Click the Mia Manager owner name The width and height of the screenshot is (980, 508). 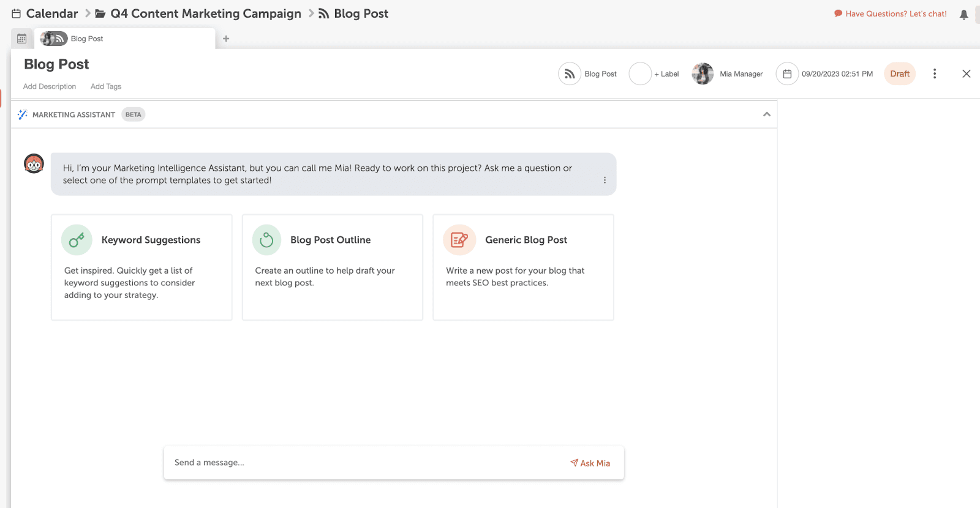pyautogui.click(x=741, y=74)
